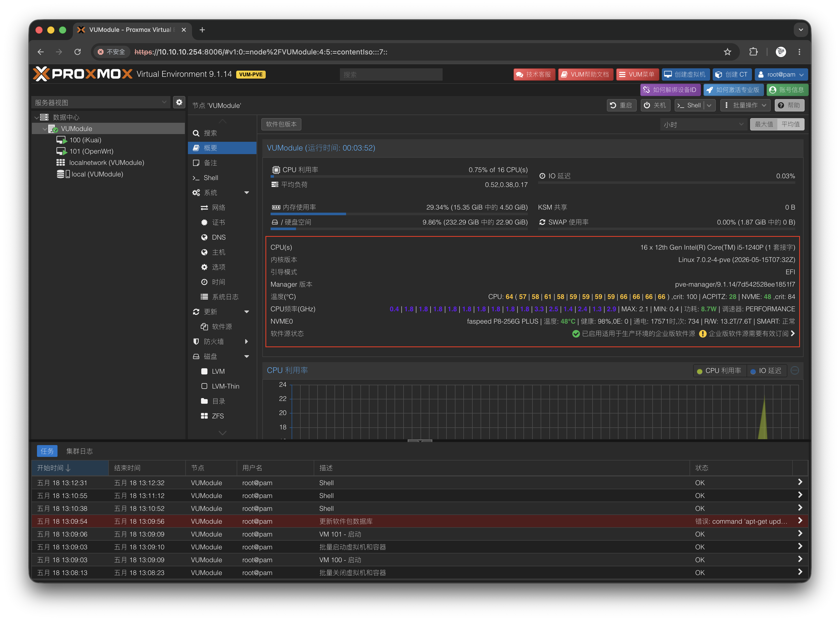Bookmark this page with the star icon
This screenshot has height=621, width=840.
[x=728, y=52]
